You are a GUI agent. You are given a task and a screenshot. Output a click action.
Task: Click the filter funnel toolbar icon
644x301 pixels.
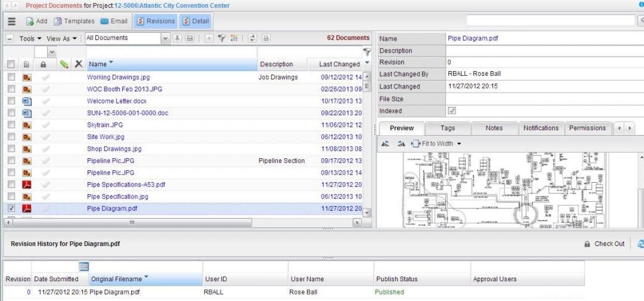[x=221, y=38]
